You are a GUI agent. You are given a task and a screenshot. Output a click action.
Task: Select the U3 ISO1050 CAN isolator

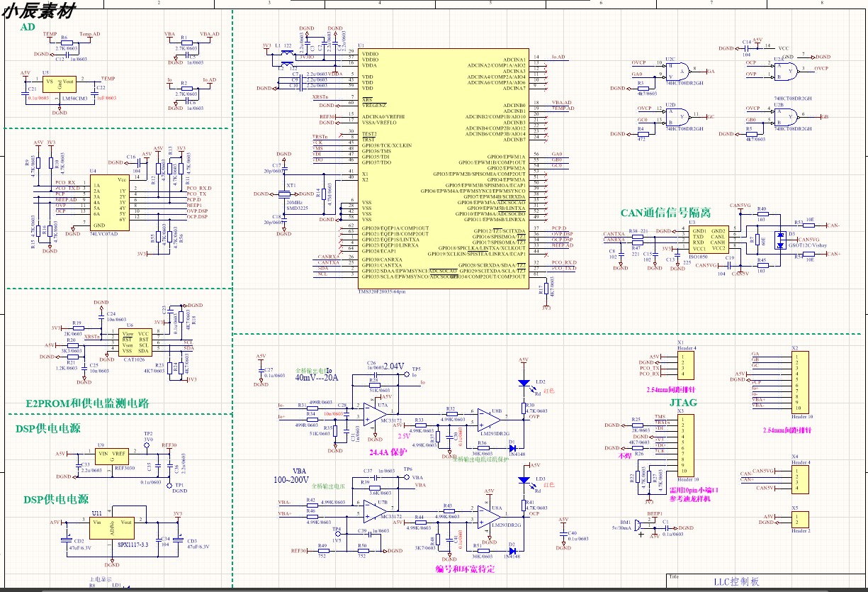(709, 240)
